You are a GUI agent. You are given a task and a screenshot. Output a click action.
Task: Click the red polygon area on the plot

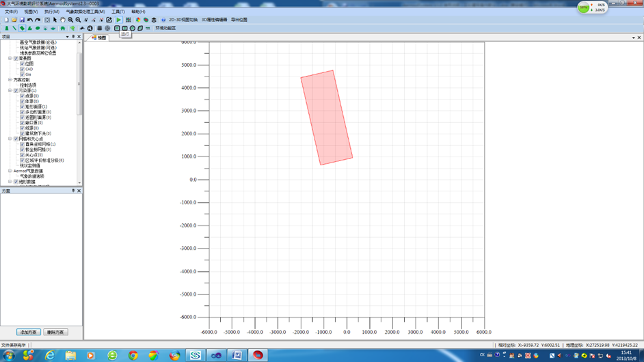click(327, 117)
